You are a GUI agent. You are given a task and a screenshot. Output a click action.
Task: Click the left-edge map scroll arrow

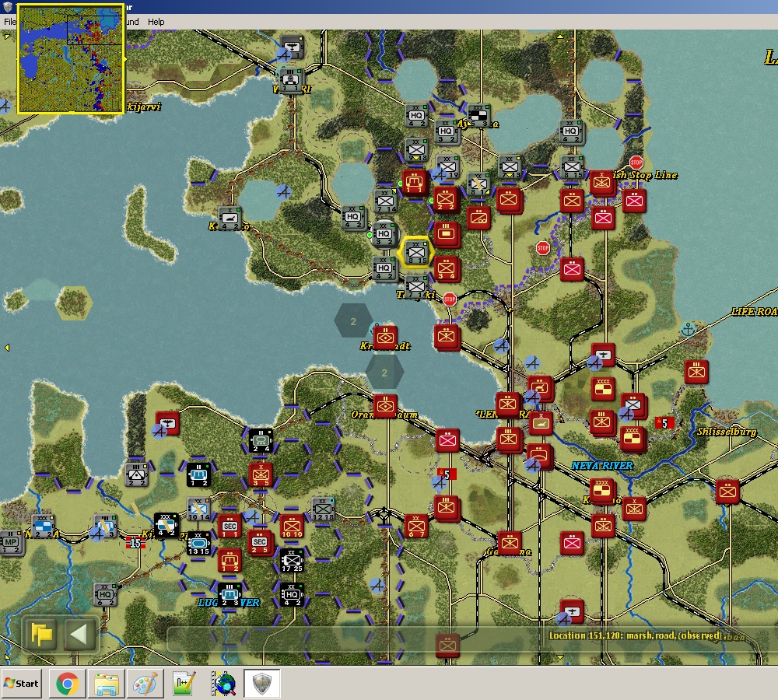pyautogui.click(x=7, y=348)
